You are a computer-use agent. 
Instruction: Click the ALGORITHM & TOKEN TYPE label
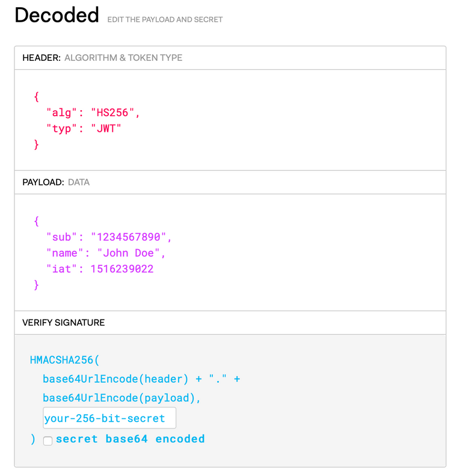pyautogui.click(x=123, y=58)
